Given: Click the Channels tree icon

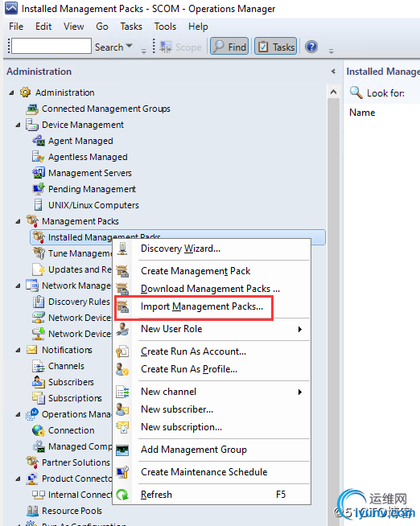Looking at the screenshot, I should [39, 366].
